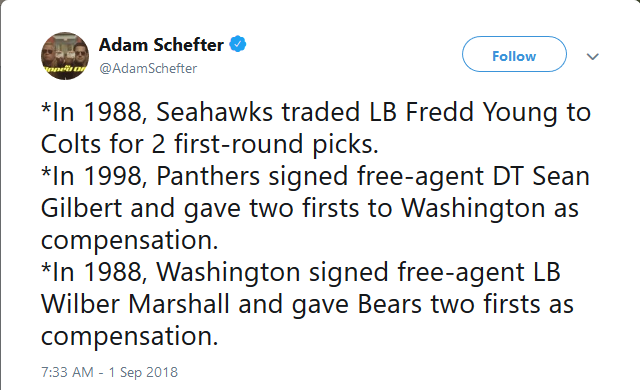640x390 pixels.
Task: Click the word Seahawks in tweet text
Action: click(214, 112)
